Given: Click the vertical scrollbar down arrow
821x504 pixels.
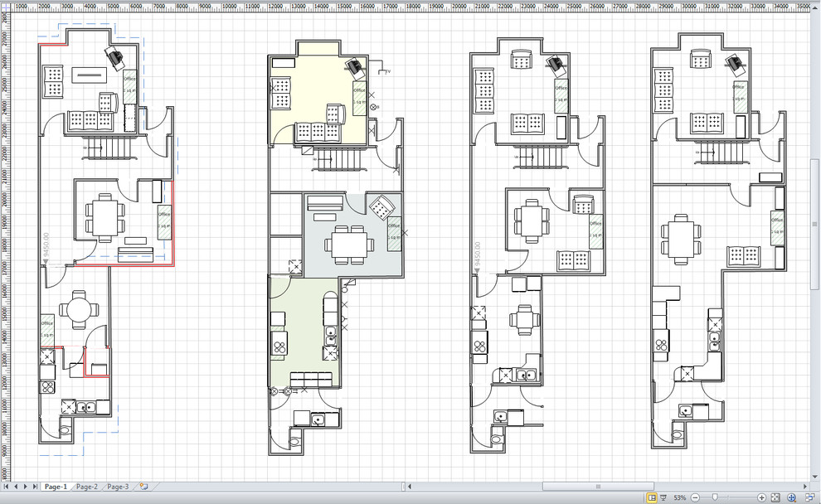Looking at the screenshot, I should pos(815,476).
